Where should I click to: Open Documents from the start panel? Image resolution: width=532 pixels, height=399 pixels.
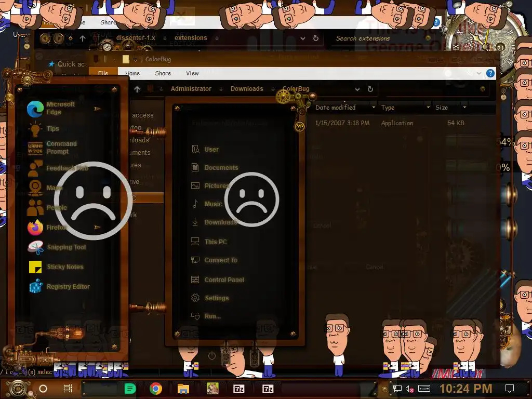click(x=215, y=168)
